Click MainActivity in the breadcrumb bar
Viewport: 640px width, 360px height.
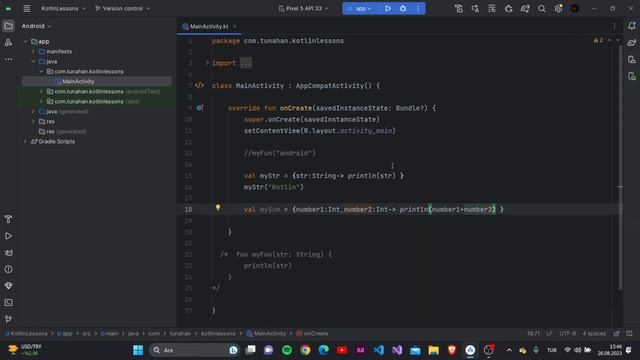tap(267, 333)
